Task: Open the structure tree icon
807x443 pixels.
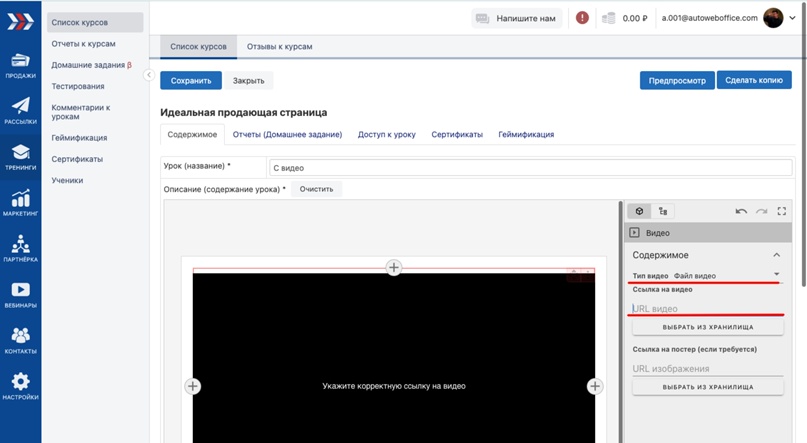Action: click(x=662, y=211)
